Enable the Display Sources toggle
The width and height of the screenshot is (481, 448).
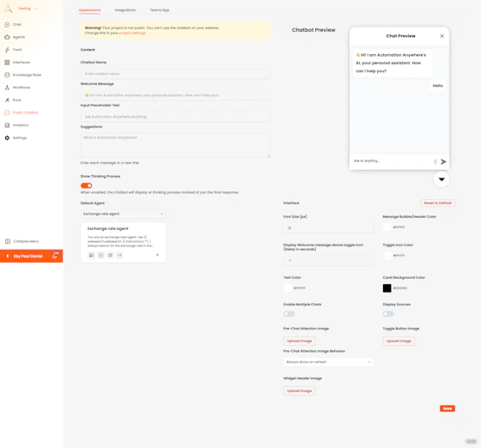388,313
